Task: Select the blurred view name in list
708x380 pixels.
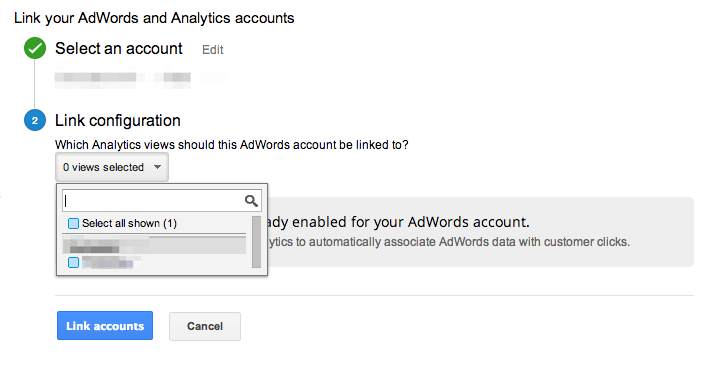Action: [108, 262]
